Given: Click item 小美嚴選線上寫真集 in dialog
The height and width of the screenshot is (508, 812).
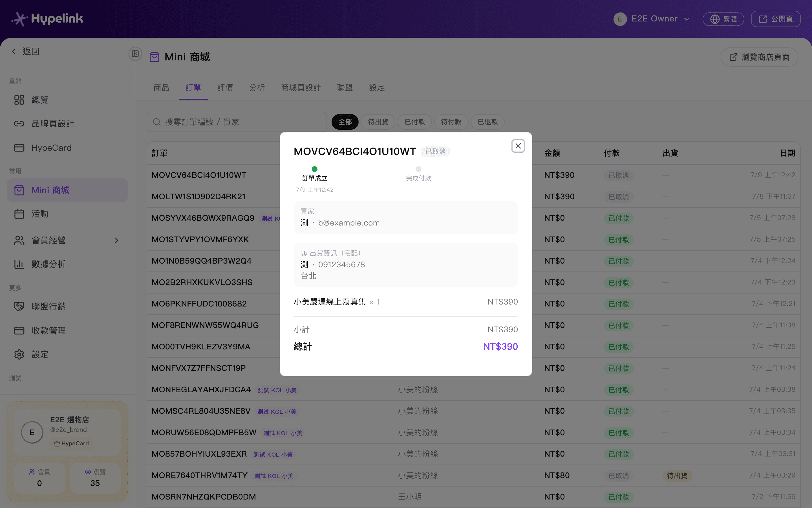Looking at the screenshot, I should click(x=330, y=302).
